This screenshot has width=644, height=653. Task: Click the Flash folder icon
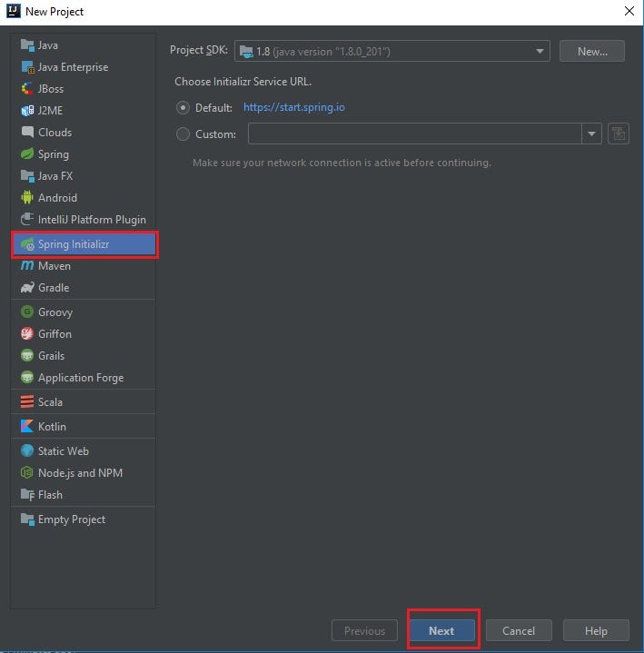(x=27, y=494)
